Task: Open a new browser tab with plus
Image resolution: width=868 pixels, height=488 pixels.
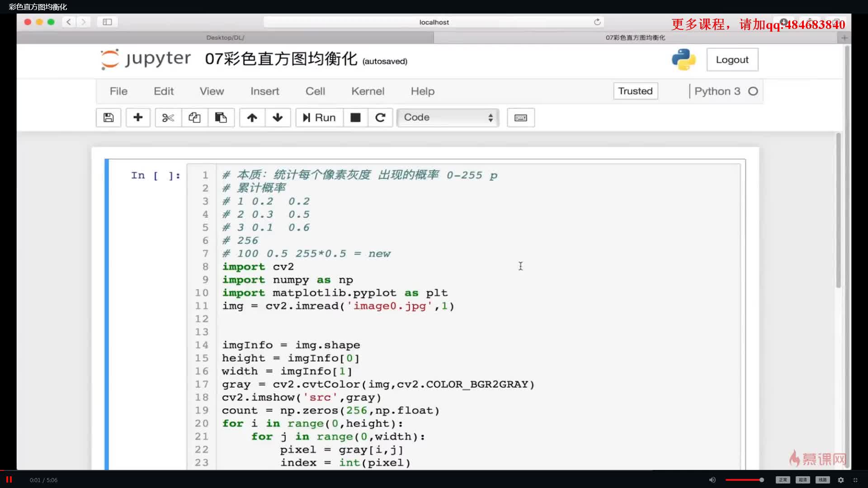Action: [x=844, y=38]
